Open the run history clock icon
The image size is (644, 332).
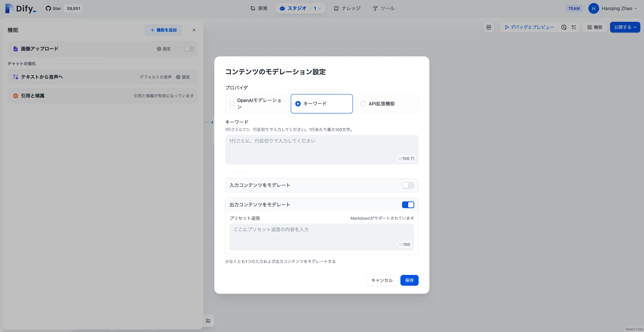[564, 27]
